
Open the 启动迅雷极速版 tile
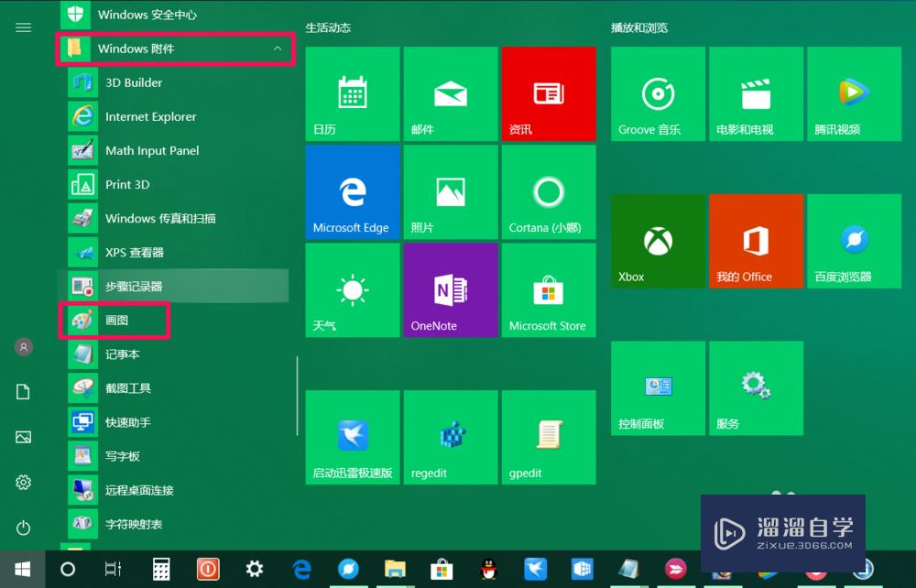point(353,438)
